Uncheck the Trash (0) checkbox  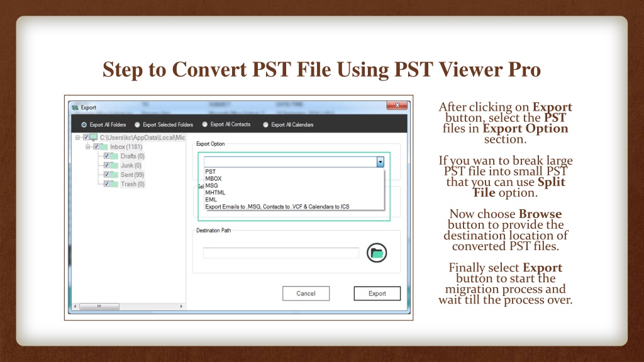coord(106,184)
